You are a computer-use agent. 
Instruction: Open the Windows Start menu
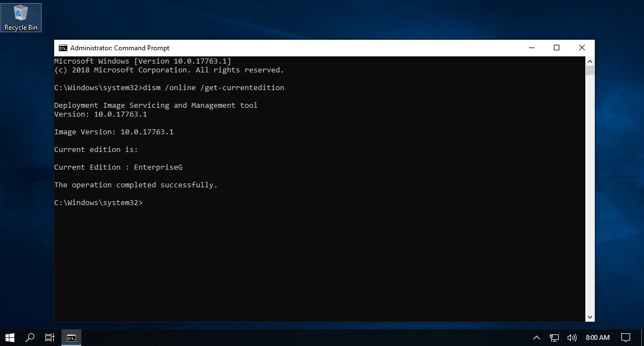[x=10, y=337]
